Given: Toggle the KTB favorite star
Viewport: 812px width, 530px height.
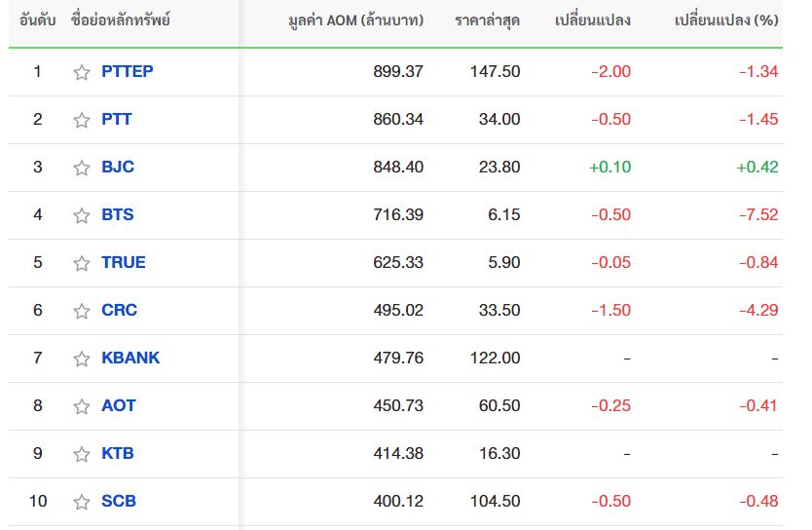Looking at the screenshot, I should point(82,454).
